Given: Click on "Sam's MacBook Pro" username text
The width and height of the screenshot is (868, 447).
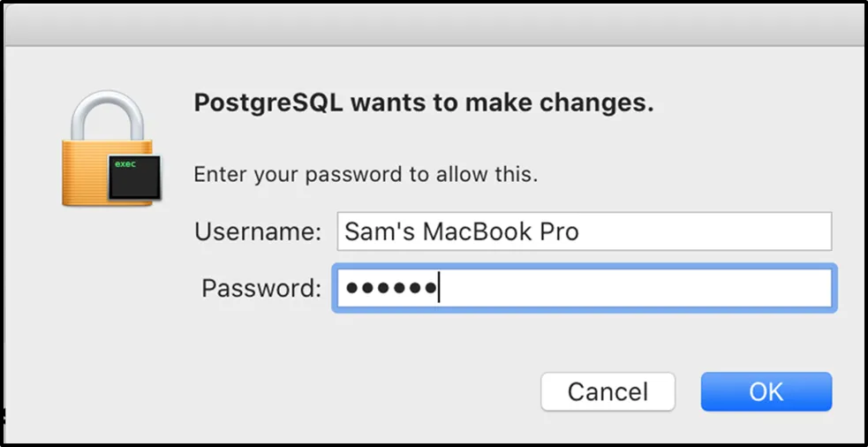Looking at the screenshot, I should point(461,232).
